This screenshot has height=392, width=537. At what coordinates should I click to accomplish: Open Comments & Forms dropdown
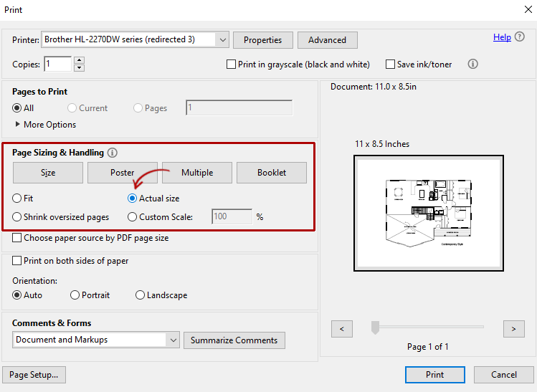coord(172,340)
